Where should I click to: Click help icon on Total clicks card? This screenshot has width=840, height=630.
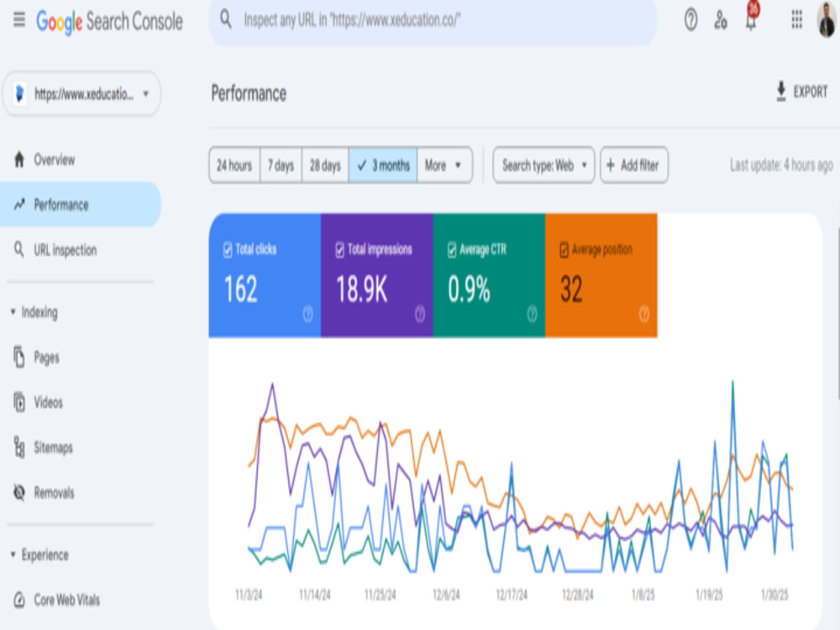point(307,314)
